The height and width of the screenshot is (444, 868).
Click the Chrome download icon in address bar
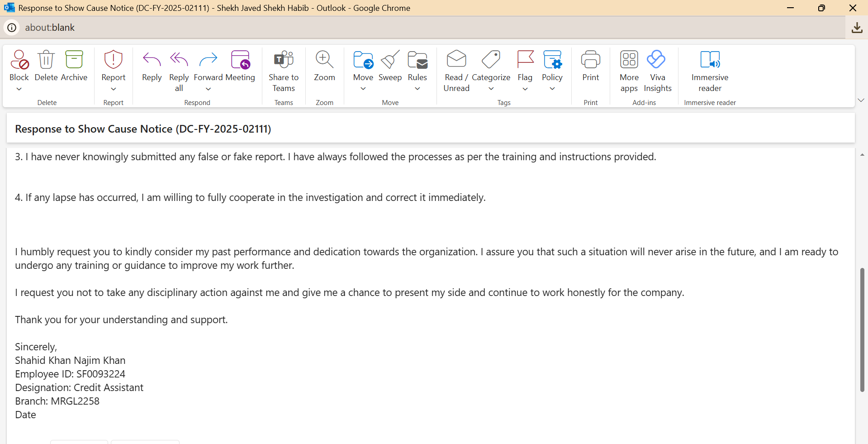[x=857, y=28]
